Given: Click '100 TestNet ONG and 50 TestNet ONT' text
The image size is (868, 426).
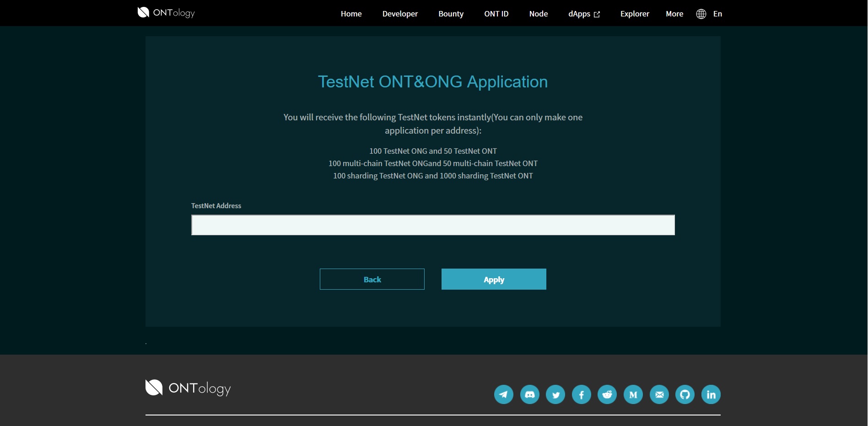Looking at the screenshot, I should (433, 151).
